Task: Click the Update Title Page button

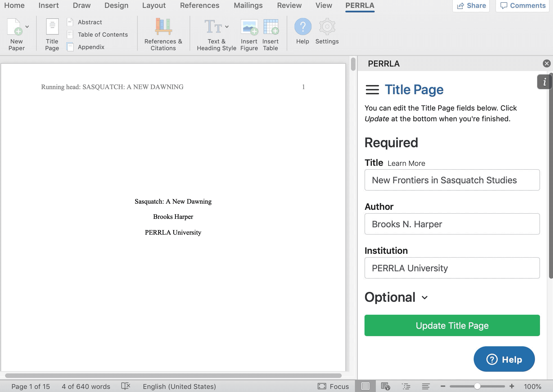Action: point(452,325)
